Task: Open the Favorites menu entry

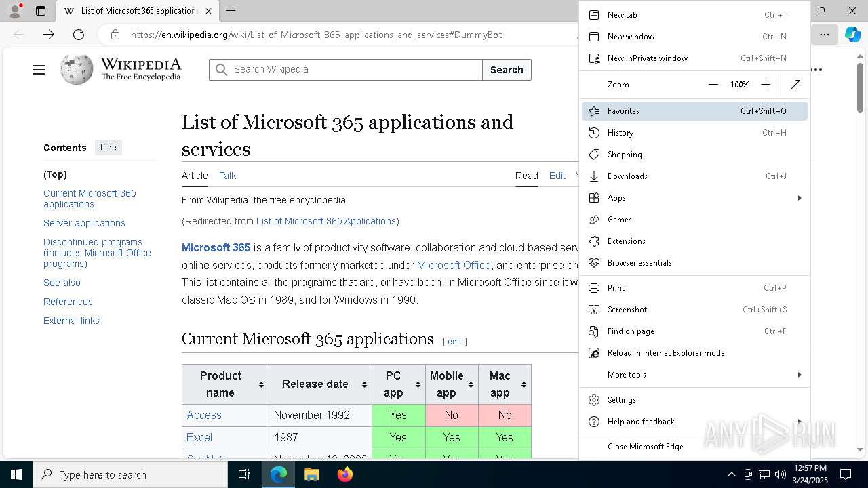Action: pyautogui.click(x=694, y=111)
